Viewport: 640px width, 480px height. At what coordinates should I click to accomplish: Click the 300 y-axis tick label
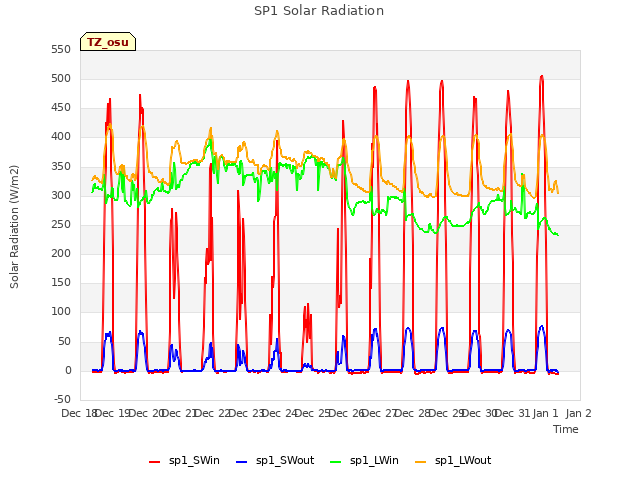61,195
